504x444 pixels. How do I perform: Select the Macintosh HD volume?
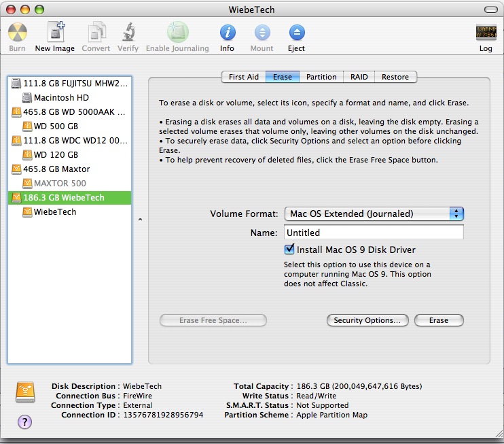click(69, 97)
